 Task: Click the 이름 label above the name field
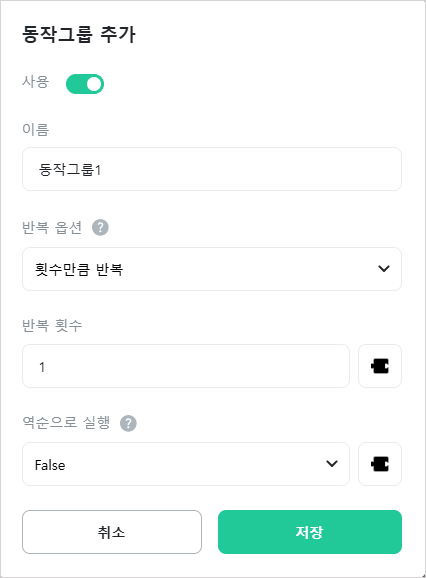35,130
